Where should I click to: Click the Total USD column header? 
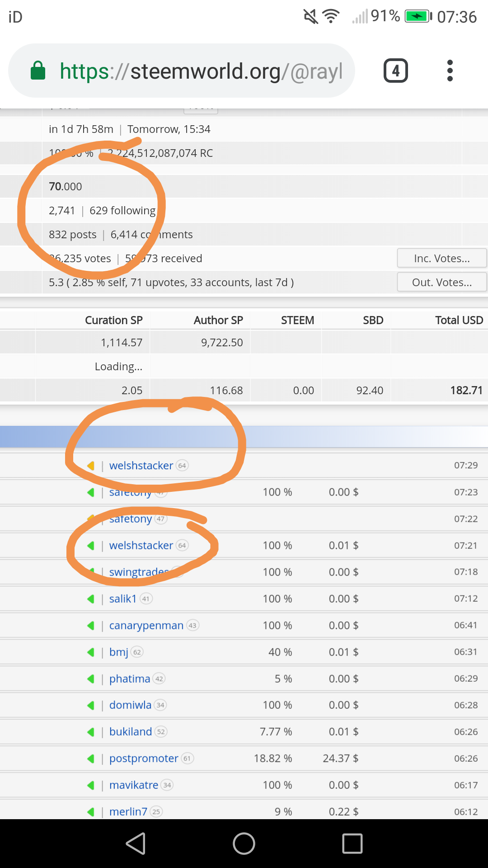459,320
